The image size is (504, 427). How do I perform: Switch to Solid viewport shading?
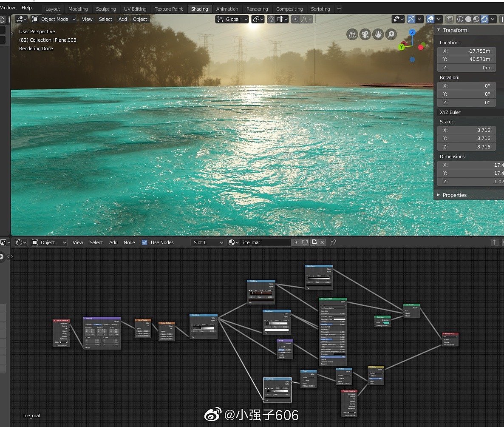pos(468,19)
